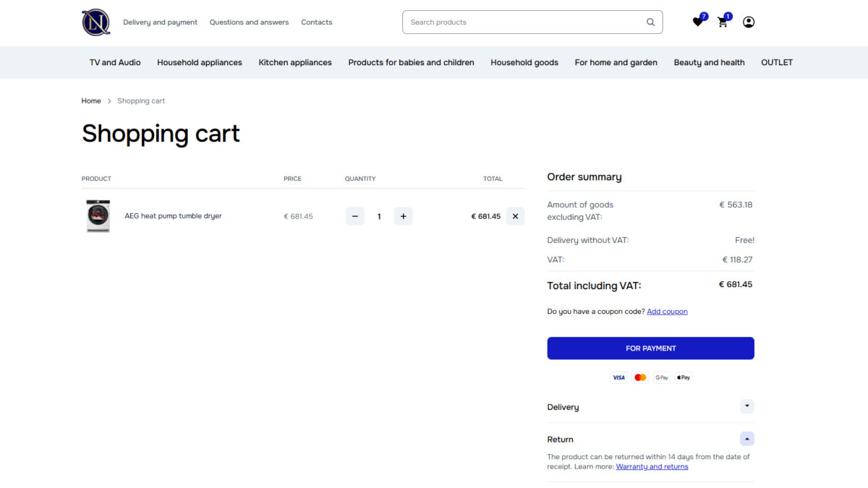Select the Visa payment icon
Image resolution: width=868 pixels, height=488 pixels.
(618, 377)
